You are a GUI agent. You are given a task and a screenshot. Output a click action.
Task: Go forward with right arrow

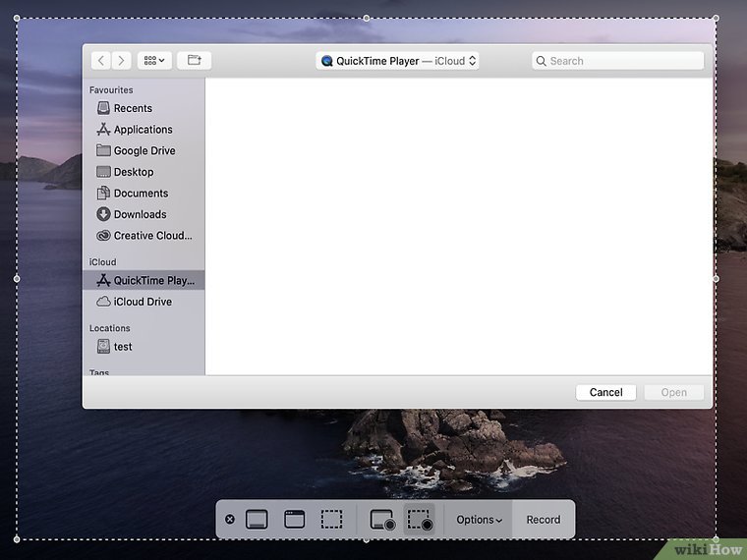point(121,61)
